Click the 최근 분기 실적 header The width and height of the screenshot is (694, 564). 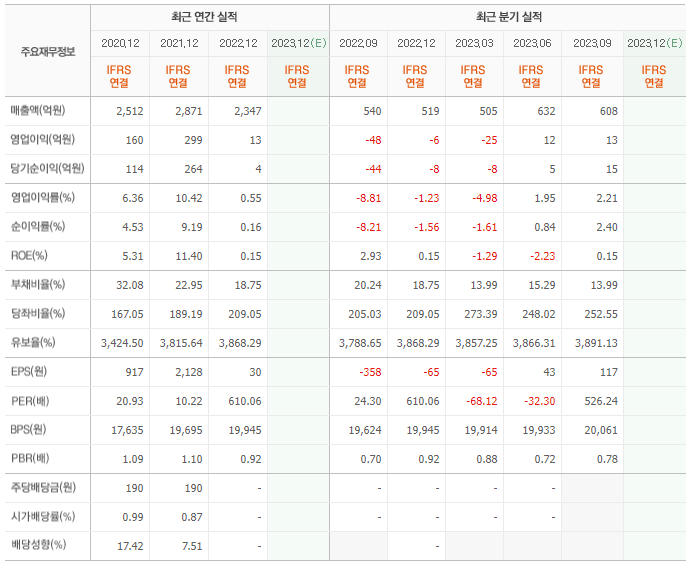pyautogui.click(x=509, y=17)
